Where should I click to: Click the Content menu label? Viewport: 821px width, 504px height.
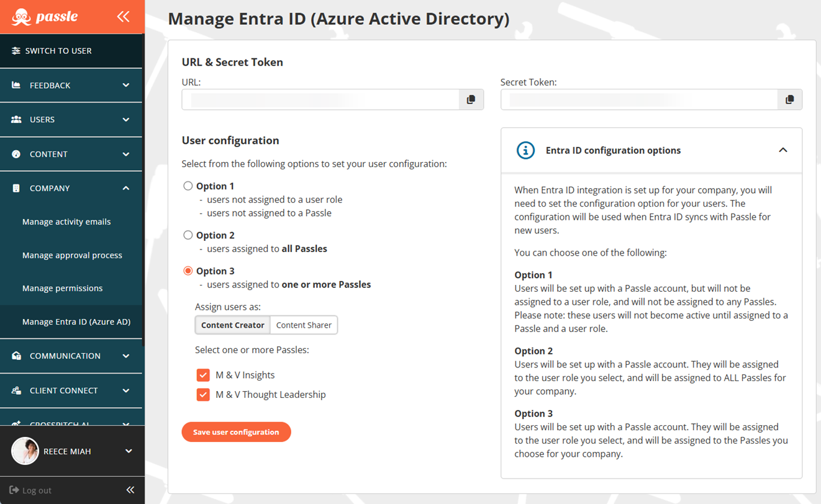coord(48,154)
